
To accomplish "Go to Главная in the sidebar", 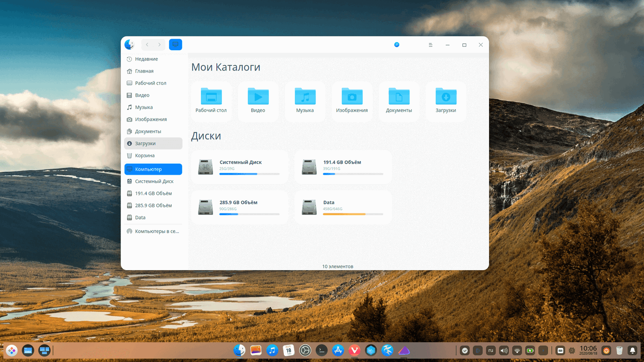I will pos(153,71).
